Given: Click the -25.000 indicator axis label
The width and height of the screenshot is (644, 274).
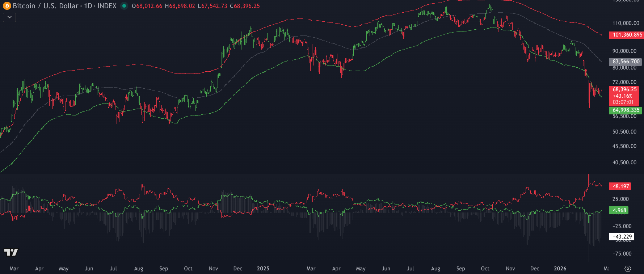Looking at the screenshot, I should tap(622, 226).
